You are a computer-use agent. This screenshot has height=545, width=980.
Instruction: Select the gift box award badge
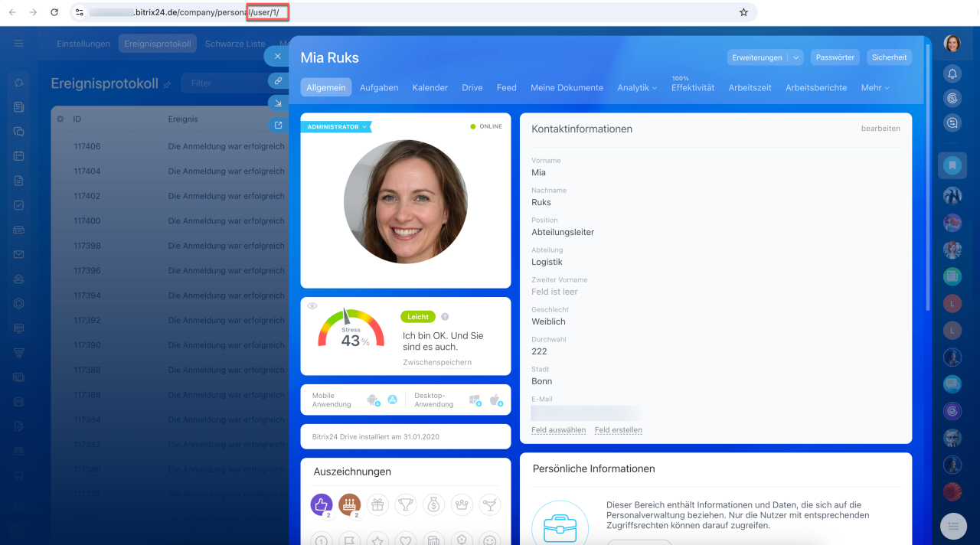[x=377, y=504]
